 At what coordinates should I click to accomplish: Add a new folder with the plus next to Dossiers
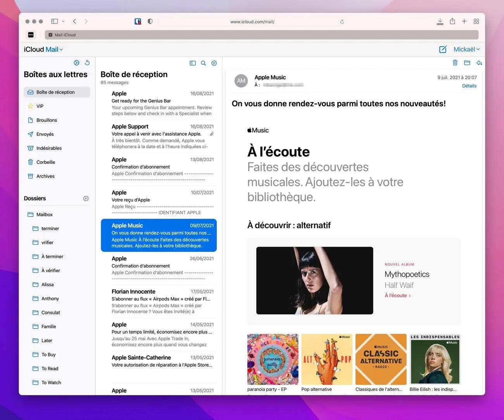coord(86,198)
